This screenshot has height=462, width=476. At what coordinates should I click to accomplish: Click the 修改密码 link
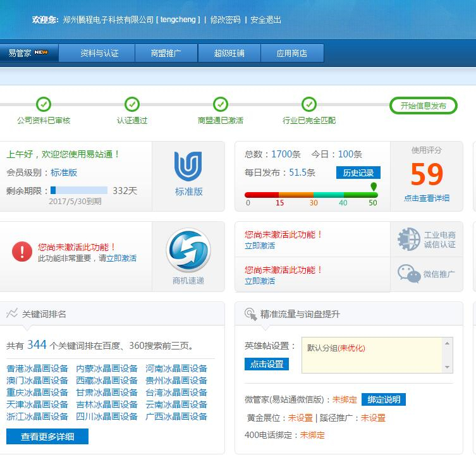click(x=225, y=20)
